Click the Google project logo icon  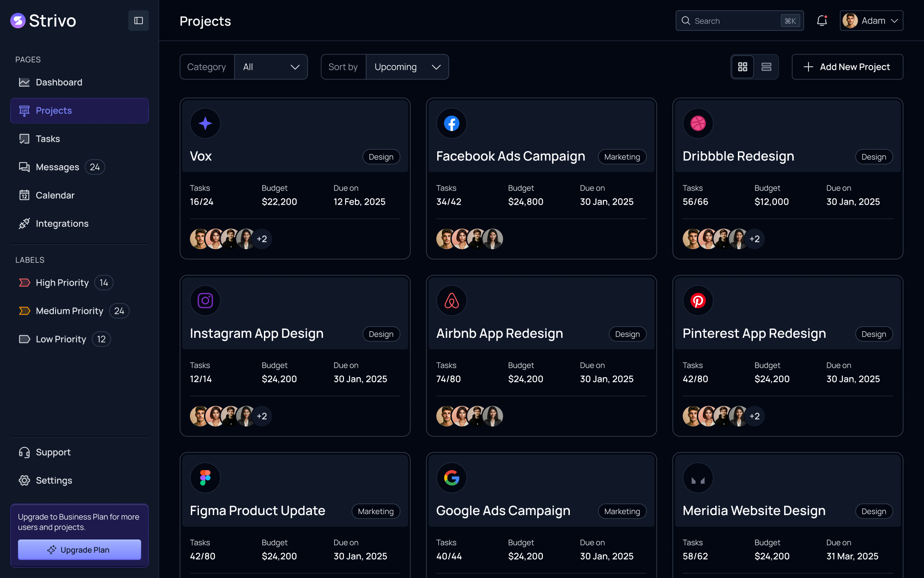pos(451,478)
